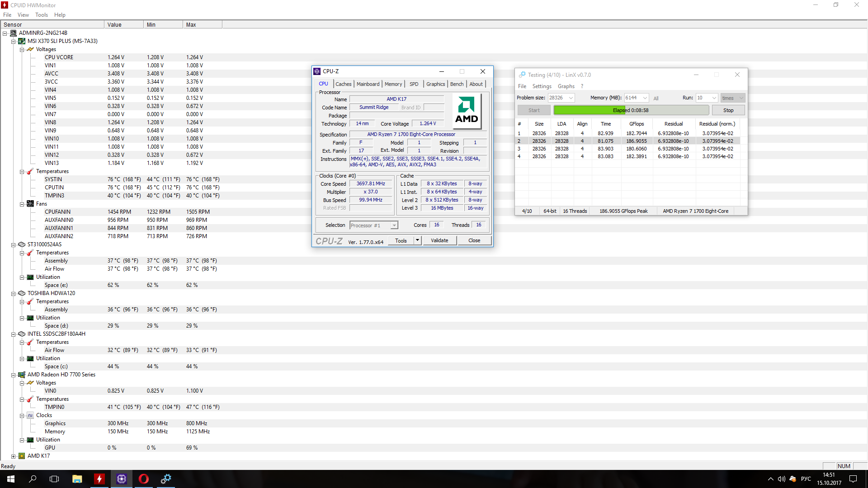Open File Explorer from taskbar
Image resolution: width=868 pixels, height=488 pixels.
(77, 479)
